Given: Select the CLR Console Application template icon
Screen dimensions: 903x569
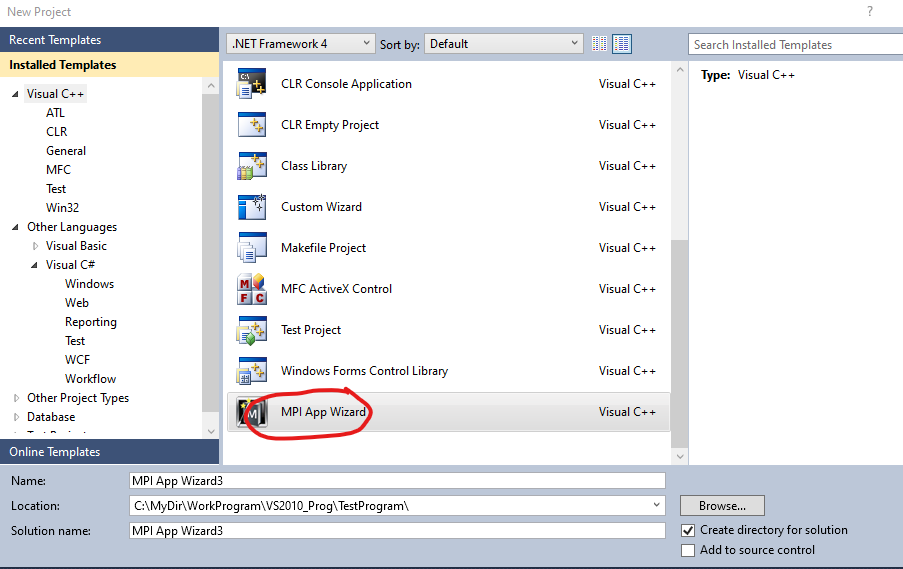Looking at the screenshot, I should click(x=252, y=84).
